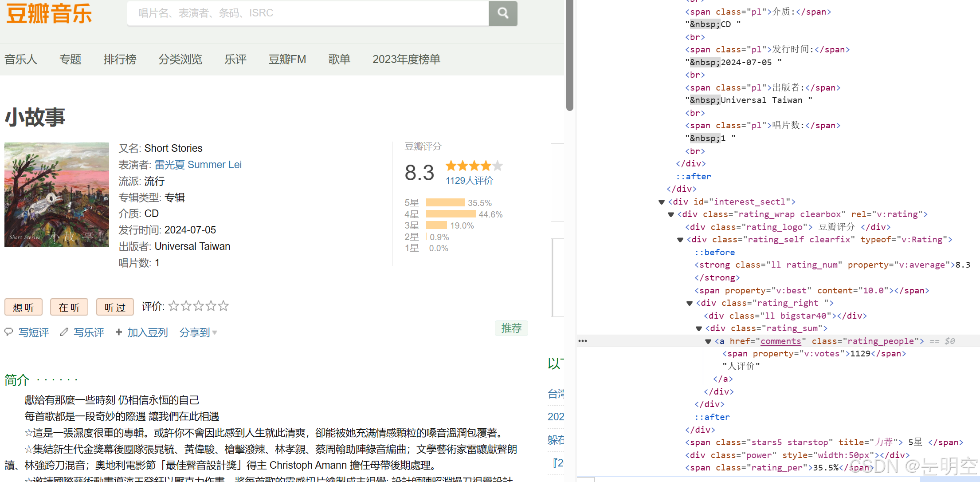The width and height of the screenshot is (980, 482).
Task: Select the span v:votes 1129 line
Action: pyautogui.click(x=814, y=354)
